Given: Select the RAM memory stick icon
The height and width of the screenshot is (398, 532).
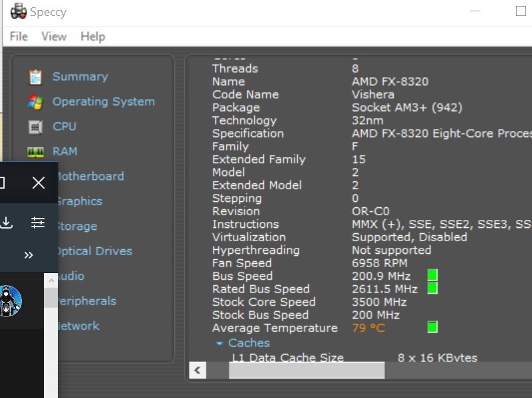Looking at the screenshot, I should tap(35, 152).
